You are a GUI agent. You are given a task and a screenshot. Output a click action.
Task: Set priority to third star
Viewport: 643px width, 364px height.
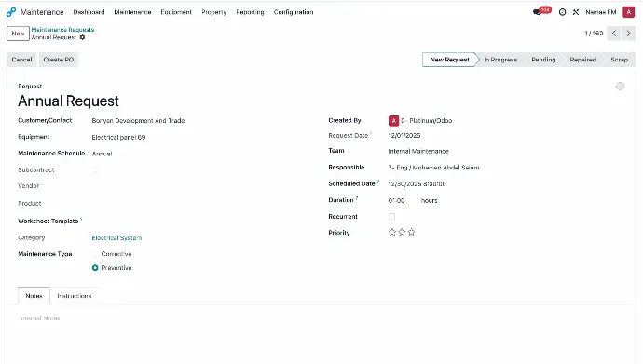click(412, 232)
